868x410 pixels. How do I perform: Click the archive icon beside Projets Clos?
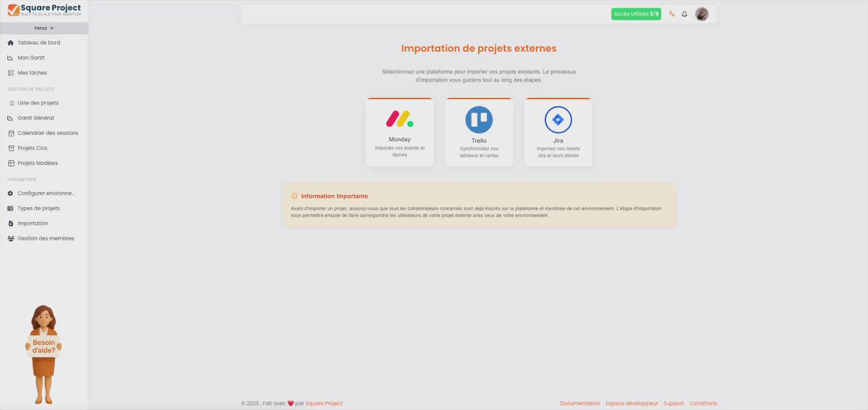click(11, 148)
